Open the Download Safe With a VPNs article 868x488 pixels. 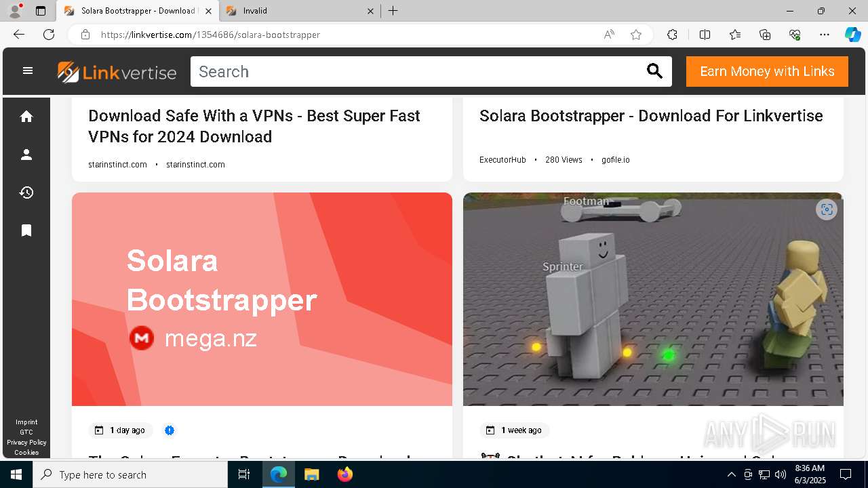(254, 126)
